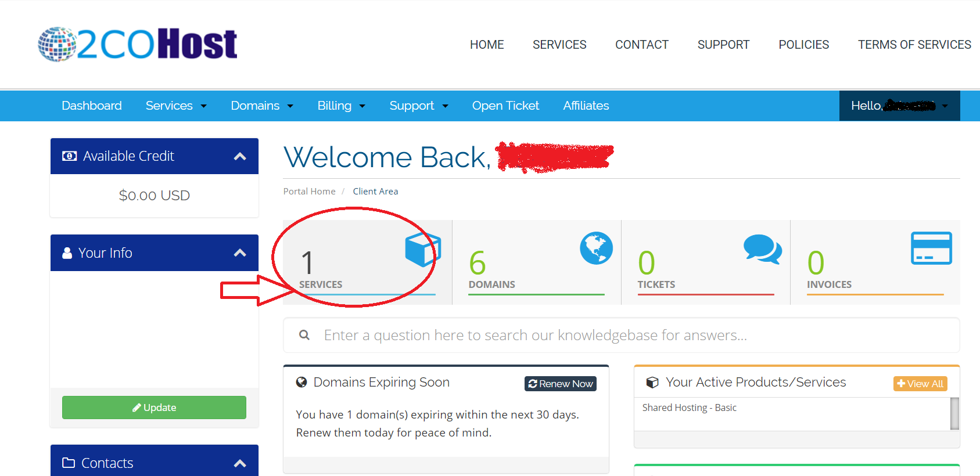Click the Renew Now button

point(561,384)
